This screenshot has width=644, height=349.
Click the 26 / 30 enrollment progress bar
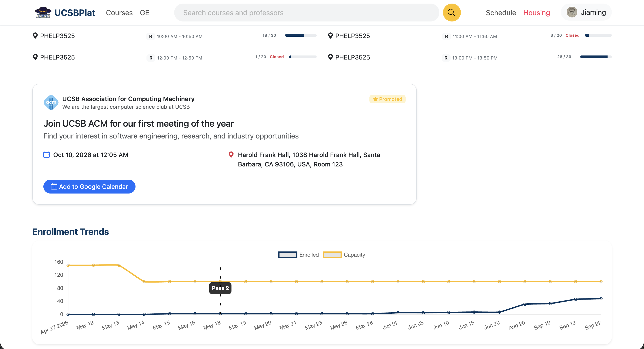coord(596,57)
